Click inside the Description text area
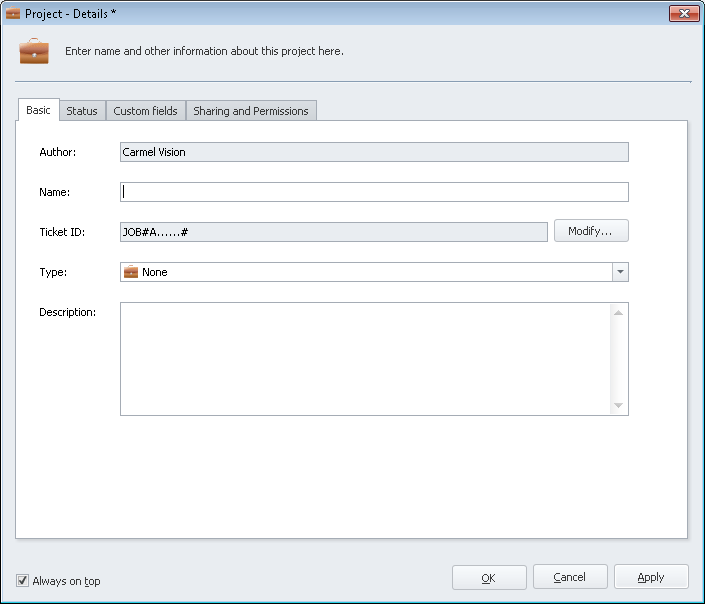This screenshot has height=604, width=705. (x=365, y=358)
